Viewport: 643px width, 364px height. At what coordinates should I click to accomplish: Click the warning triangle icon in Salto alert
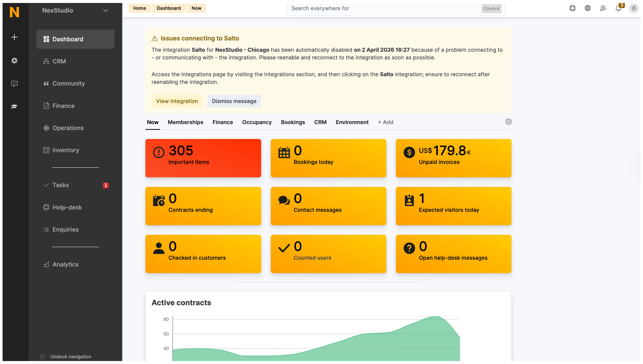[x=154, y=38]
